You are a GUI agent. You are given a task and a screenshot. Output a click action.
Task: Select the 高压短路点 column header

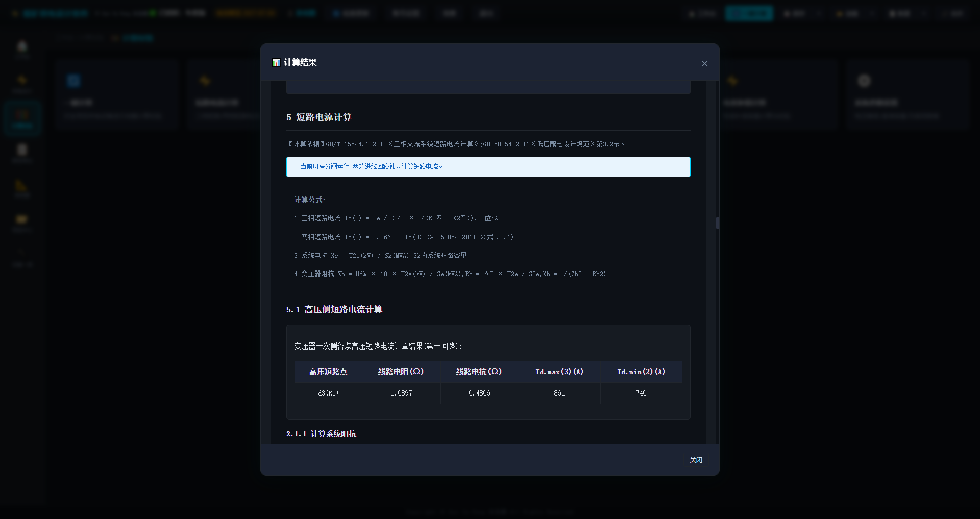click(x=328, y=372)
